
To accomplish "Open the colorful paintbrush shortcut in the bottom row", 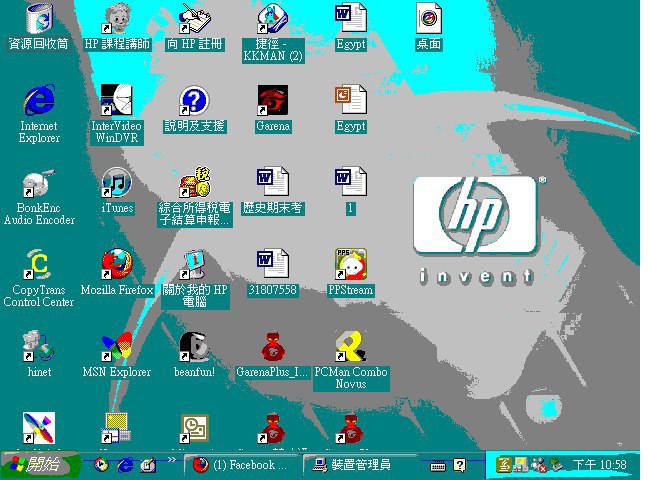I will click(39, 428).
